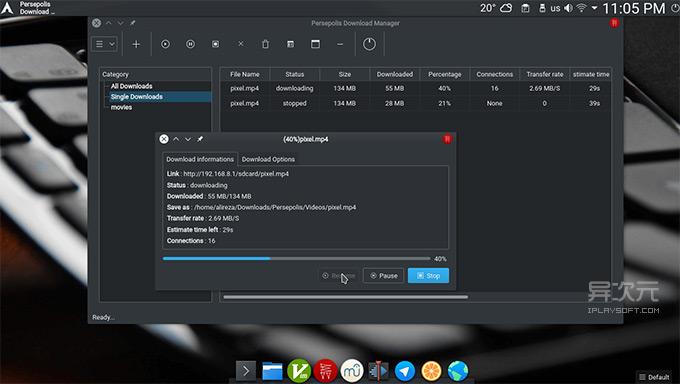
Task: Sort by File Name column header
Action: click(x=245, y=74)
